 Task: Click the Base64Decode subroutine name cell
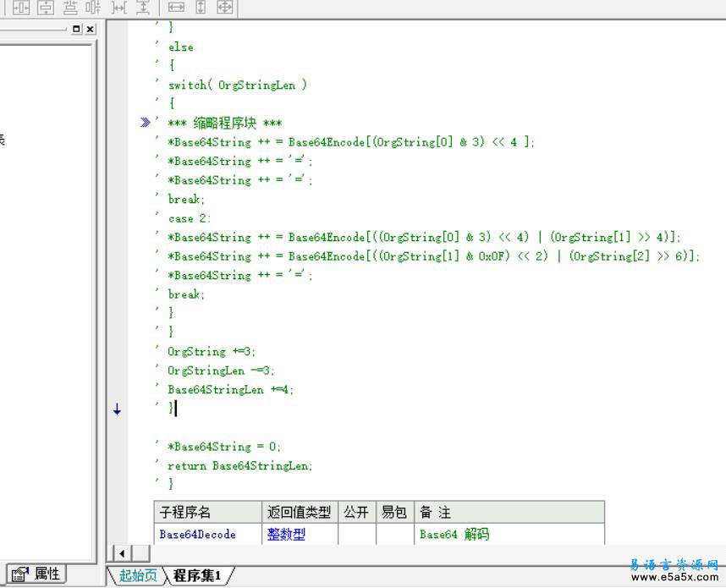[x=208, y=535]
